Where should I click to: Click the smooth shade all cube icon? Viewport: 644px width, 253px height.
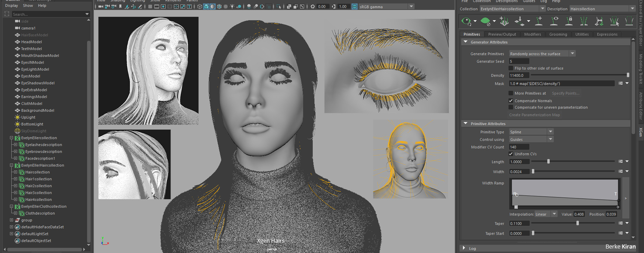coord(206,7)
